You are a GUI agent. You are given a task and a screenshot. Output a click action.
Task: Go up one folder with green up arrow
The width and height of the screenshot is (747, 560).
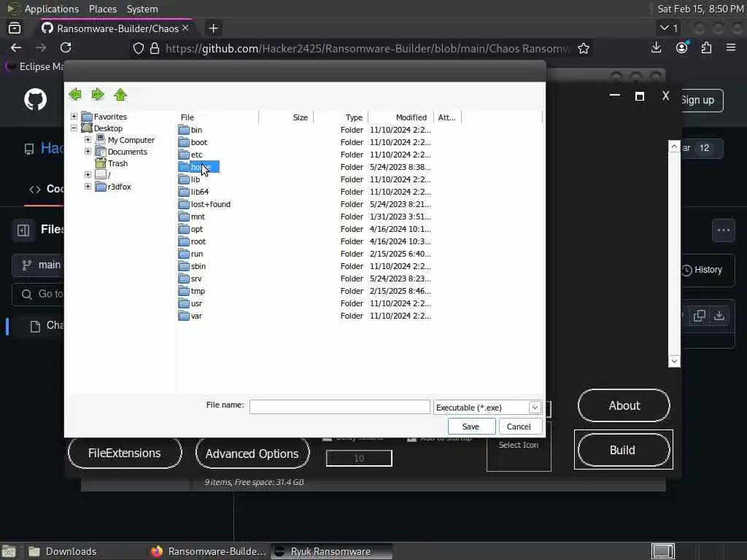click(120, 94)
